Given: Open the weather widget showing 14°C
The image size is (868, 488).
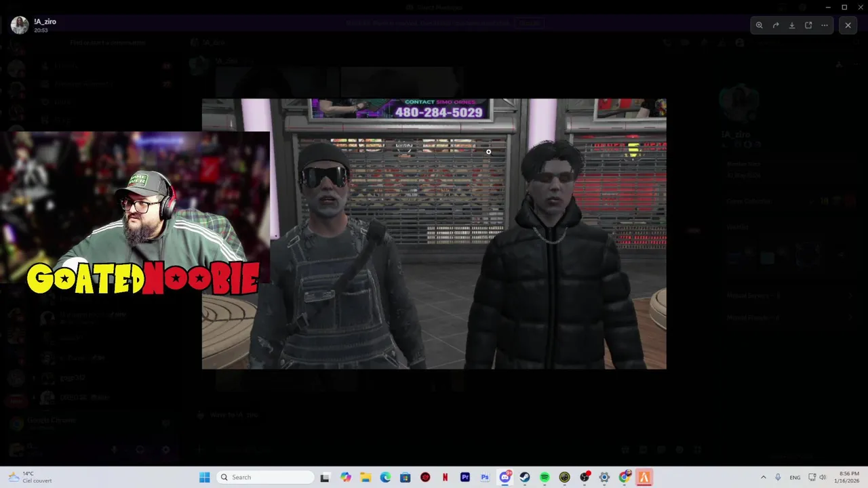Looking at the screenshot, I should [31, 477].
